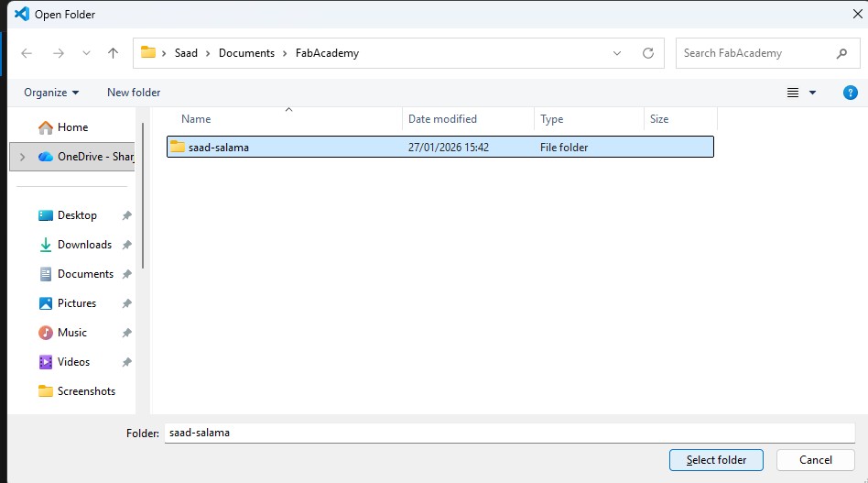This screenshot has width=868, height=483.
Task: Click the Back navigation arrow
Action: [x=26, y=53]
